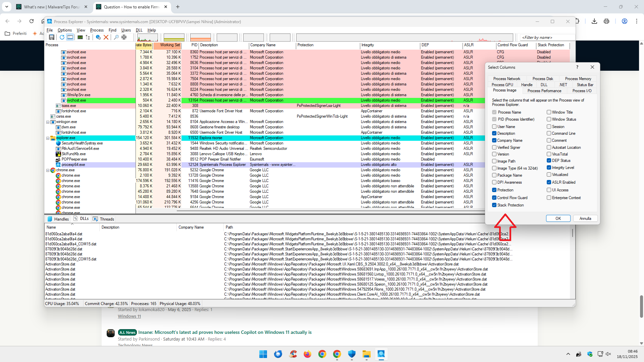Uncheck the Company Name checkbox
644x362 pixels.
pos(494,140)
